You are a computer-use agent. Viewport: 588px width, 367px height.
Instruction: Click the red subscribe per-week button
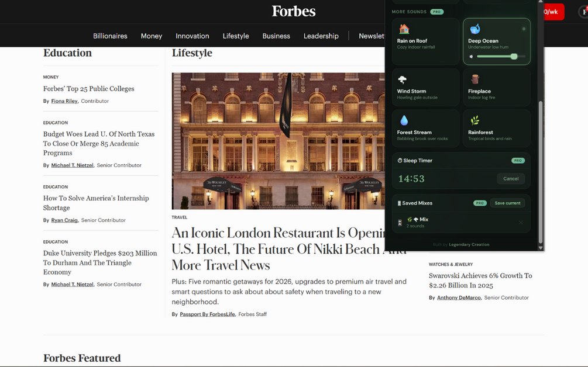pos(554,12)
